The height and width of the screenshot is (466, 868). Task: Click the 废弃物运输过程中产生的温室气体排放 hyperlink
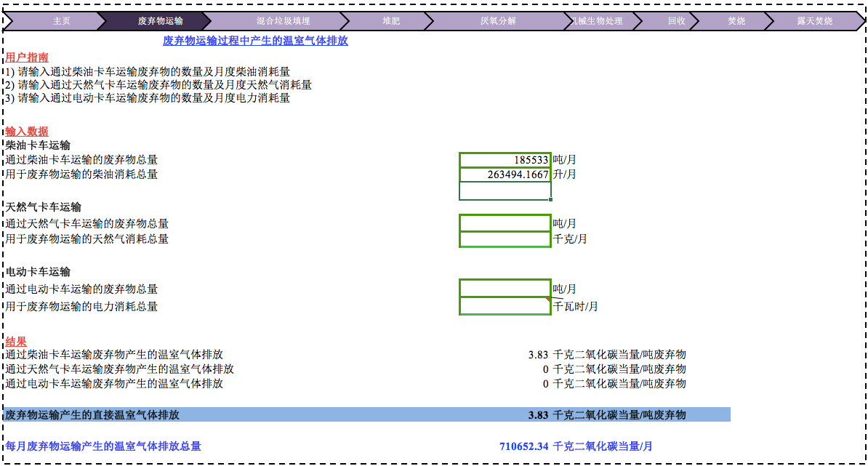256,41
